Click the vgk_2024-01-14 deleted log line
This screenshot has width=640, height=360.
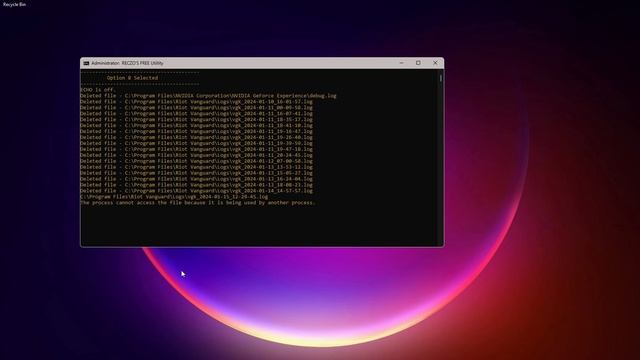[x=196, y=191]
